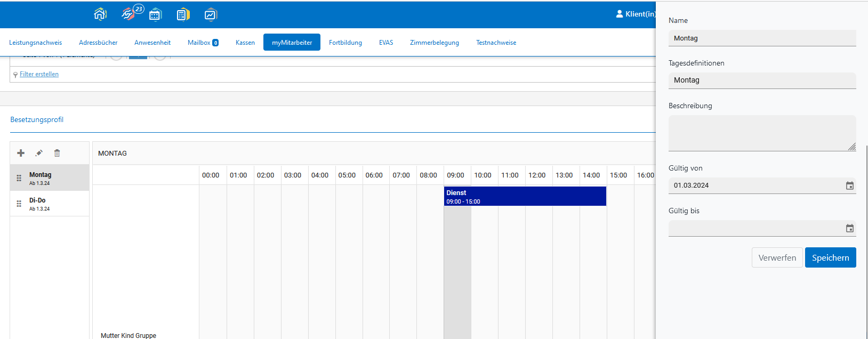868x339 pixels.
Task: Open the Tagesdefinitionen field showing Montag
Action: [761, 80]
